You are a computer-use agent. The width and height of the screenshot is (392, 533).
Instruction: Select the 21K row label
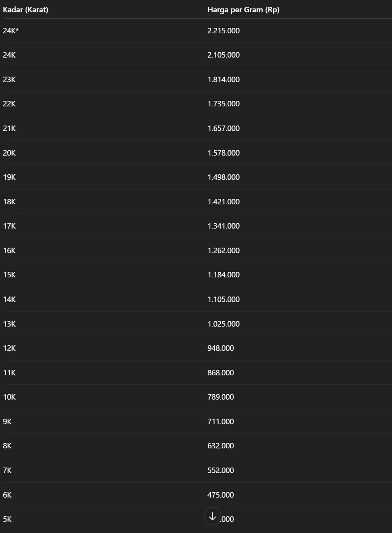[9, 128]
